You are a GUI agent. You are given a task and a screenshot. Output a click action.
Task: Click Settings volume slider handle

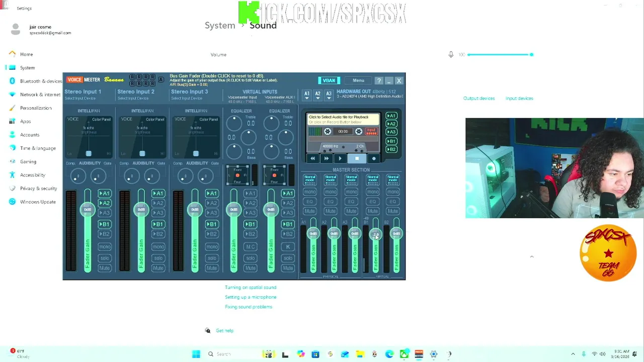tap(531, 54)
